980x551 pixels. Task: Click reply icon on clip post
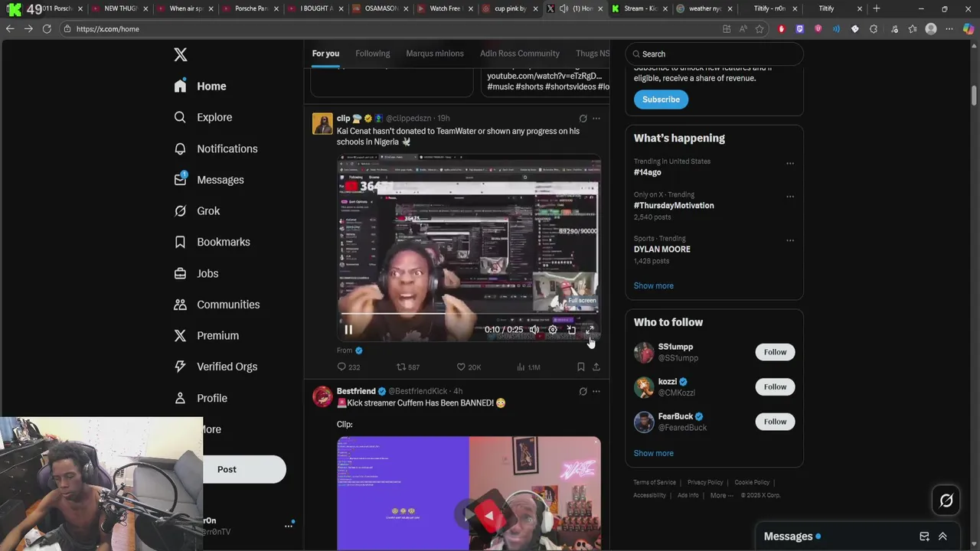(342, 367)
